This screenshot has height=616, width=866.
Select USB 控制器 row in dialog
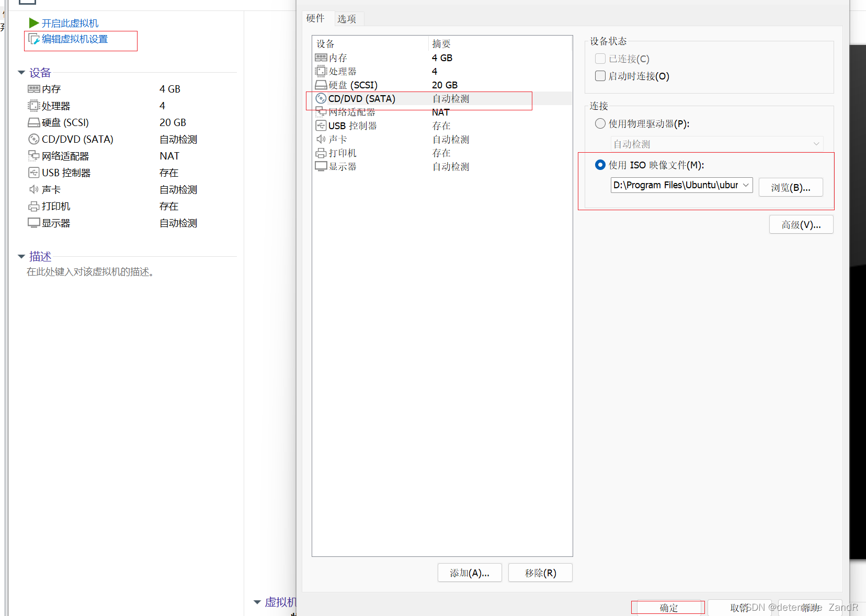point(442,126)
